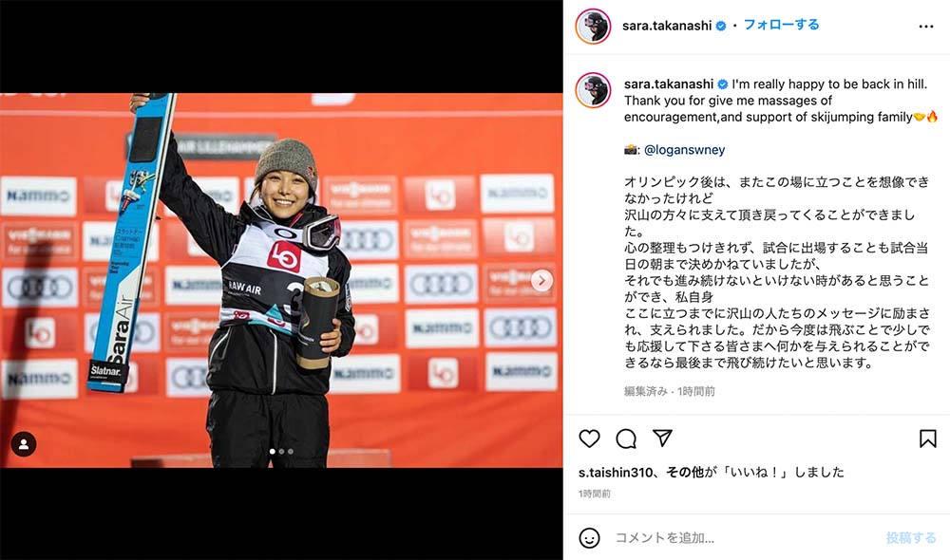The width and height of the screenshot is (950, 560).
Task: Open the three-dot more options menu
Action: [x=925, y=26]
